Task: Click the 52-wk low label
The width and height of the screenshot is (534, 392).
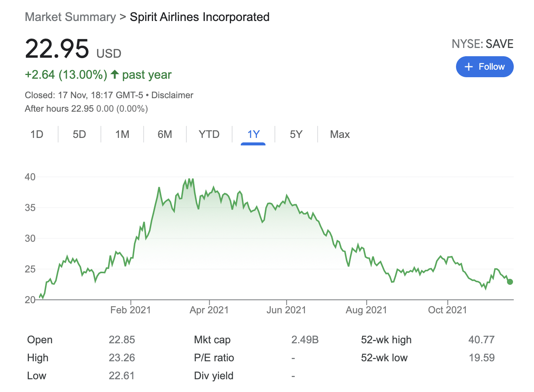Action: (x=384, y=358)
